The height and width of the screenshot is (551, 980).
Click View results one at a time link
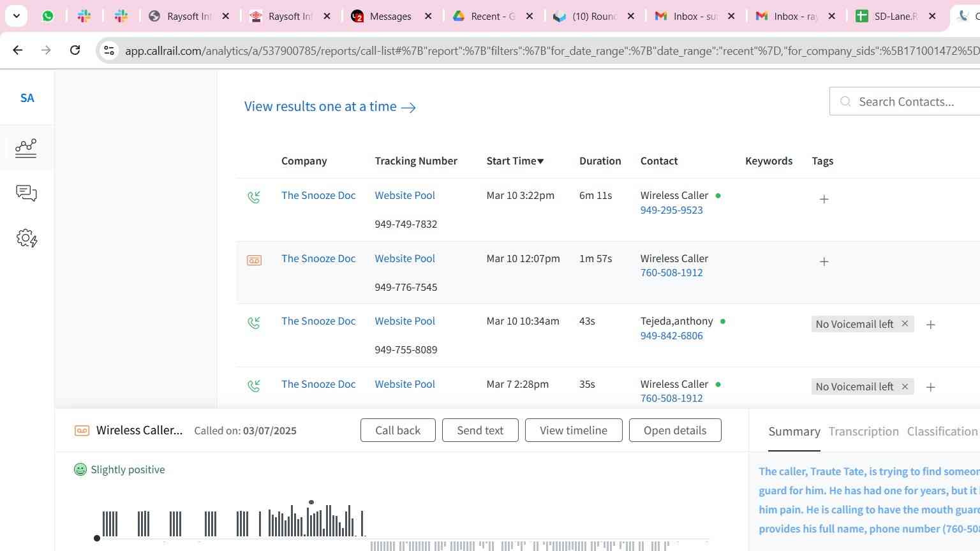330,107
